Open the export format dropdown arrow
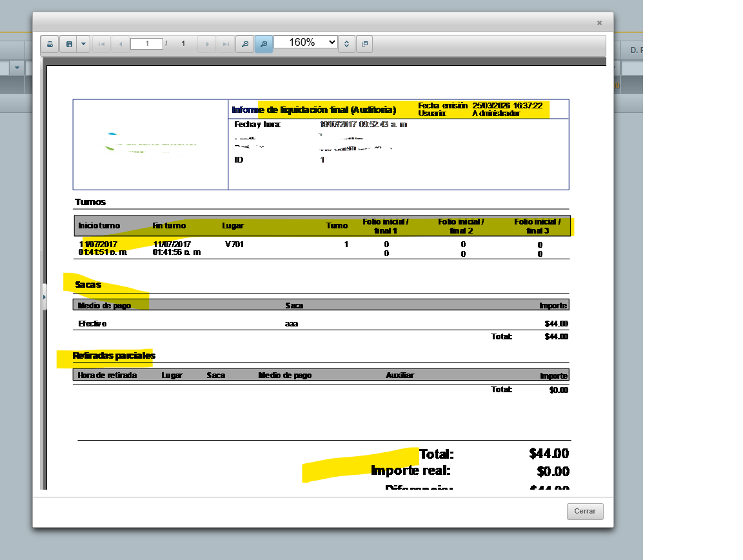 pyautogui.click(x=83, y=44)
